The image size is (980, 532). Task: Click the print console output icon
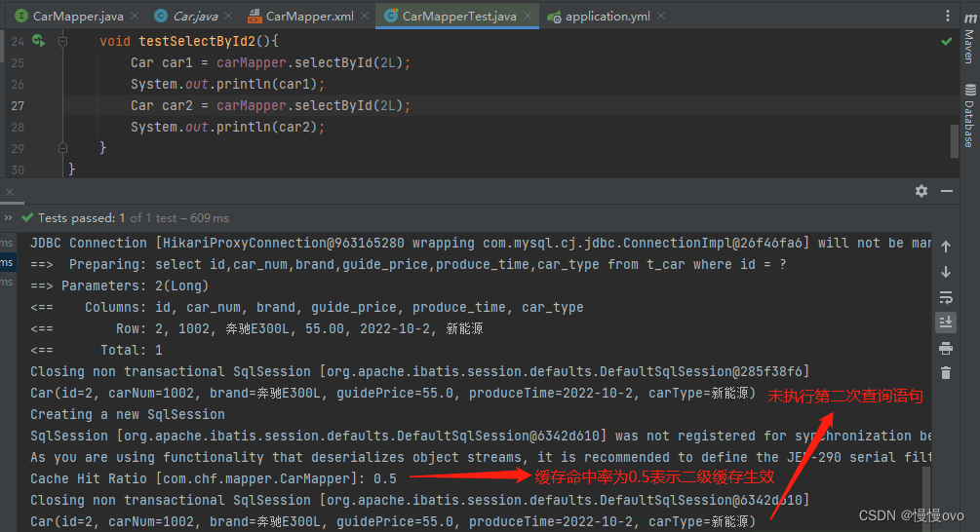click(x=946, y=348)
